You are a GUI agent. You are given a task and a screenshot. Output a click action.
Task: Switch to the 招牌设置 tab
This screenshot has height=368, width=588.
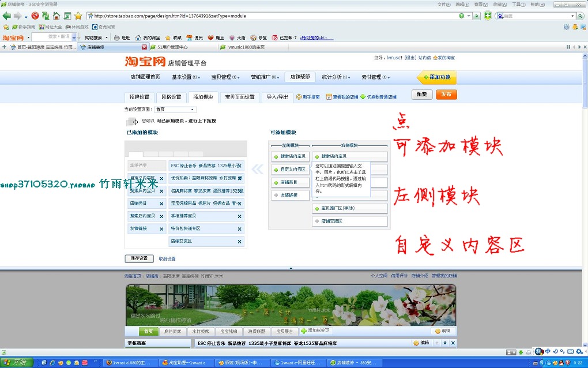coord(139,97)
